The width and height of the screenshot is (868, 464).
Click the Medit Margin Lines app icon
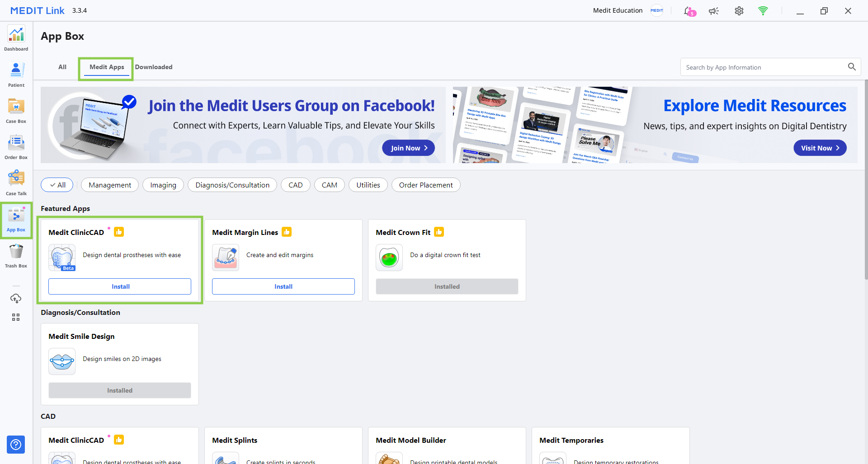pyautogui.click(x=226, y=258)
